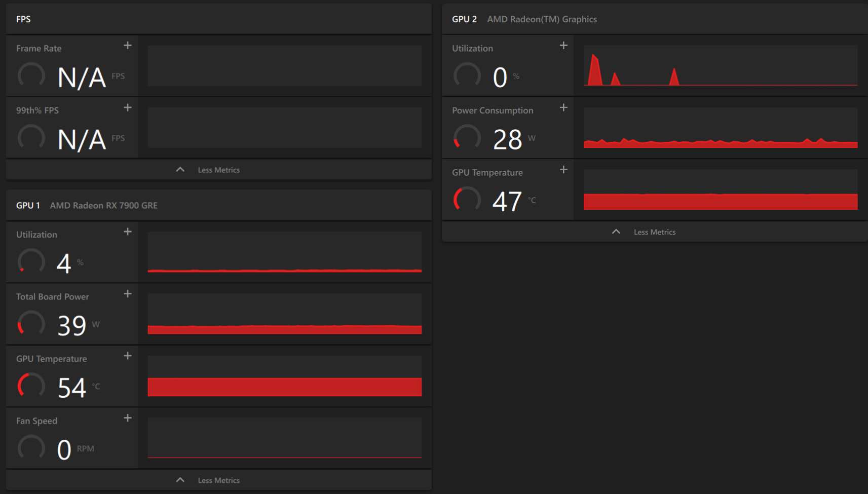
Task: Click plus icon next to 47 °C GPU Temperature
Action: pos(563,170)
